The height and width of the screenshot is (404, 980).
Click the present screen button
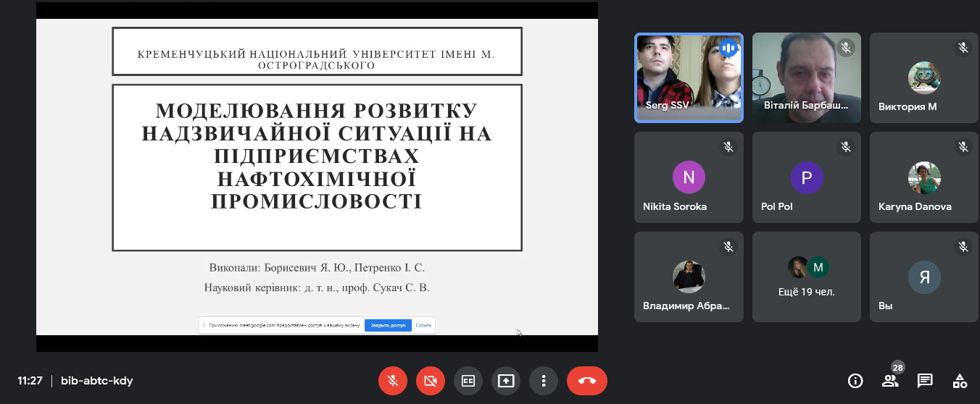(x=506, y=380)
